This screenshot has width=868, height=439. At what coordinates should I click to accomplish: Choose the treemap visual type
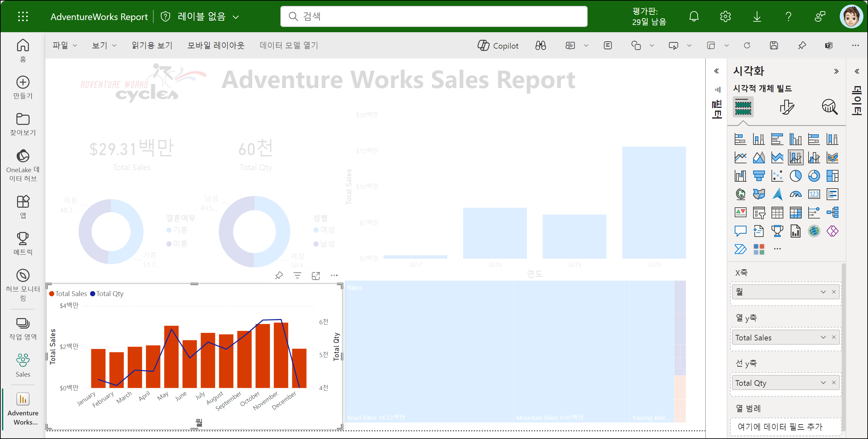point(832,176)
